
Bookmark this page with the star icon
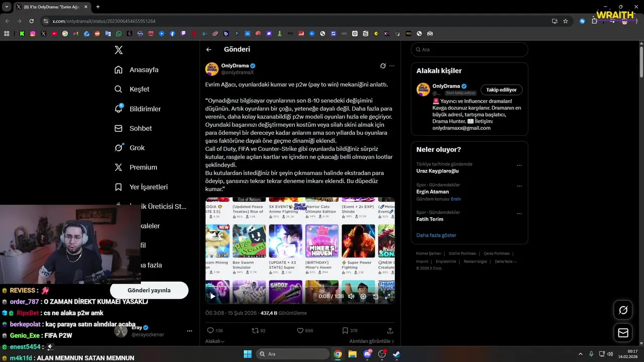pos(566,21)
